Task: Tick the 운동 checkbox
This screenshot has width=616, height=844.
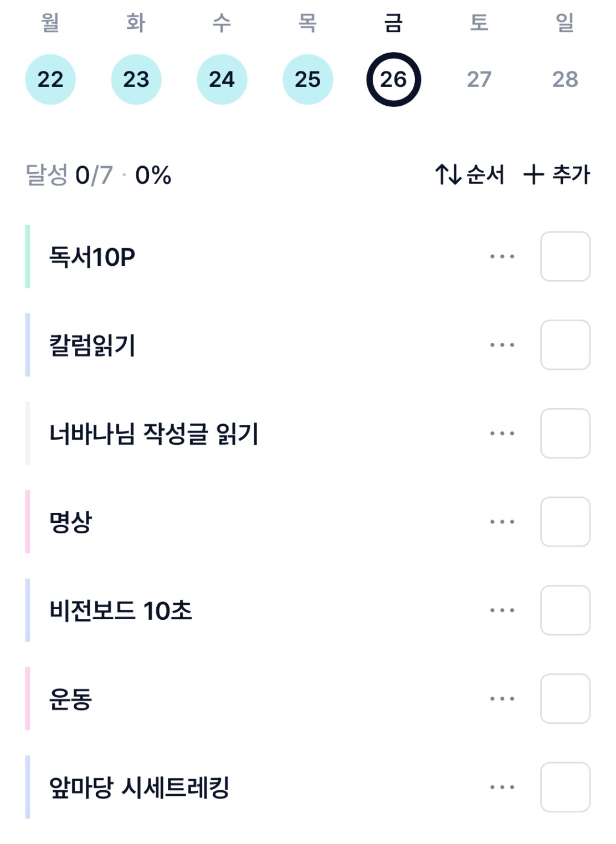Action: [565, 699]
